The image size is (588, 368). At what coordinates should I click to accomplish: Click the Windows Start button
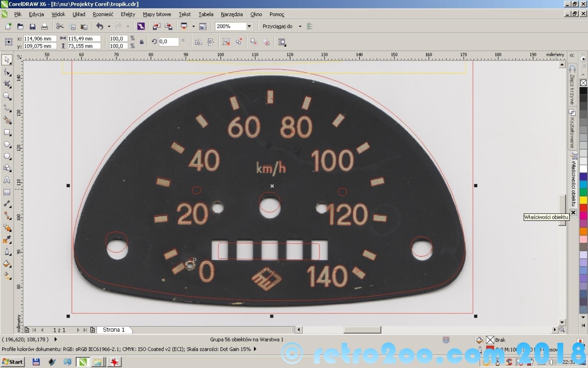[12, 362]
